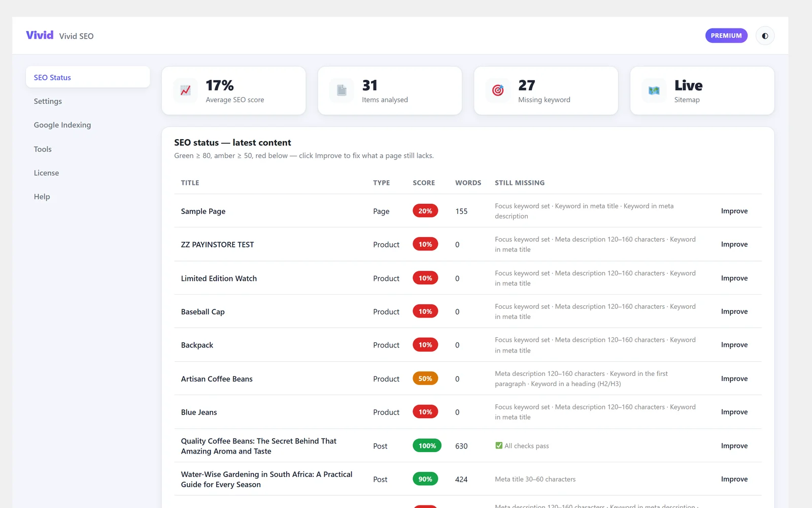Click the 100% score badge

pyautogui.click(x=427, y=446)
